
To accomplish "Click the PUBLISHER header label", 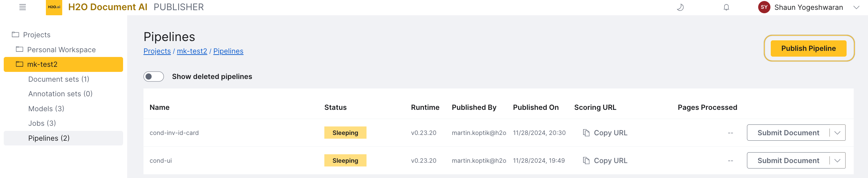I will click(x=179, y=7).
